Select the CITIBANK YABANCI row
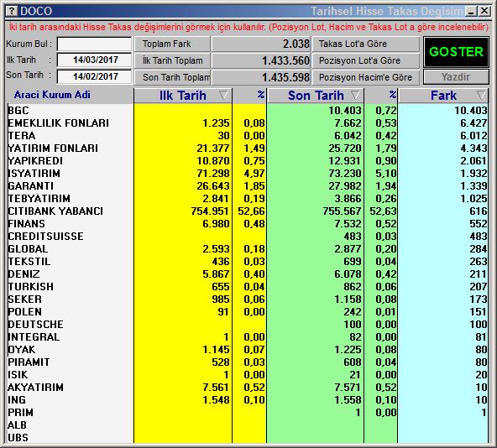Viewport: 497px width, 448px height. (x=247, y=211)
